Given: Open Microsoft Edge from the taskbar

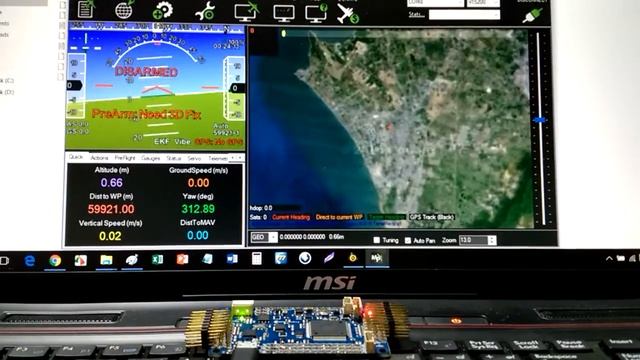Looking at the screenshot, I should tap(29, 260).
